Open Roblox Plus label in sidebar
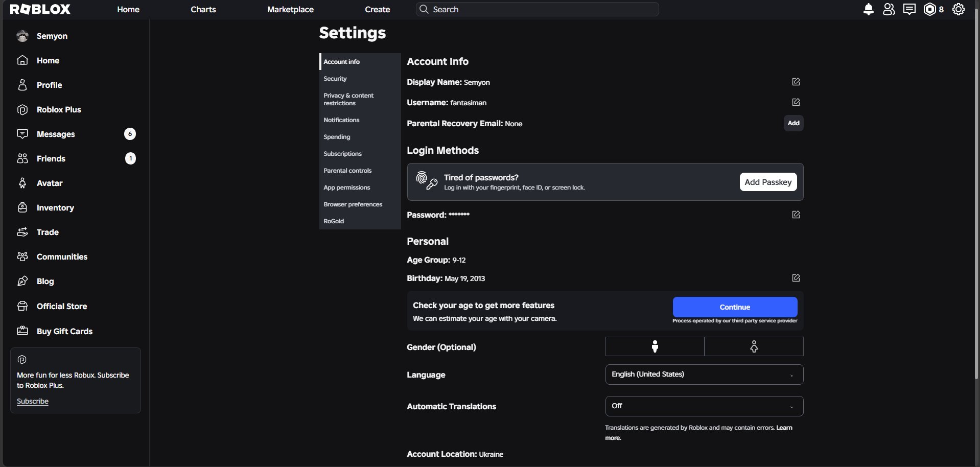The image size is (980, 467). [x=59, y=109]
